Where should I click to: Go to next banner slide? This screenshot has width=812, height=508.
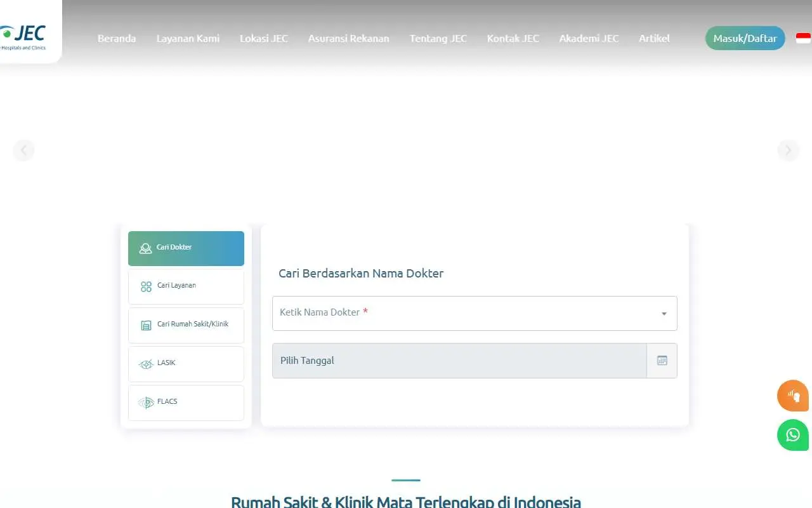point(789,150)
